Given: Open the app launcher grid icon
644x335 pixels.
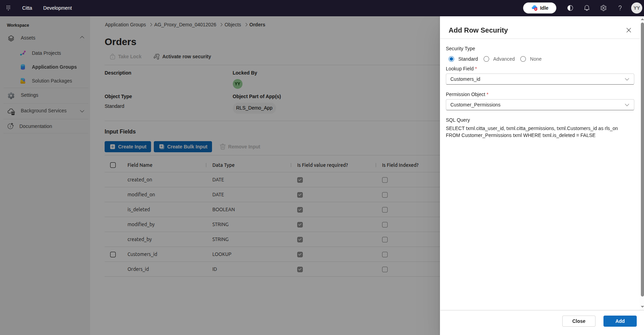Looking at the screenshot, I should coord(8,8).
